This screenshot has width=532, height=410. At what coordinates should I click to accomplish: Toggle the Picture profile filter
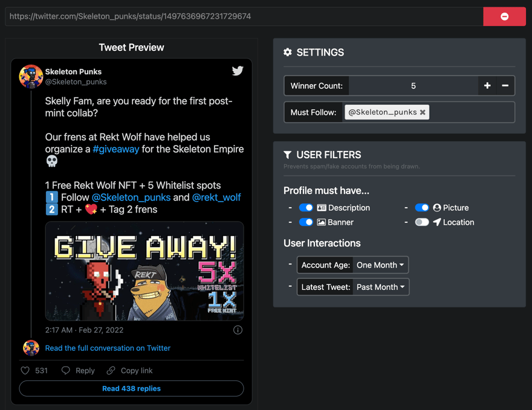pos(422,208)
